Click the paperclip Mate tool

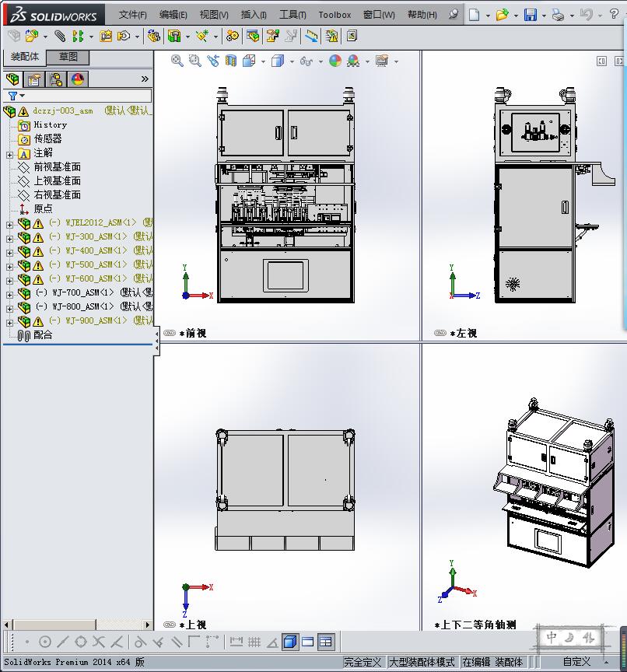pos(60,36)
